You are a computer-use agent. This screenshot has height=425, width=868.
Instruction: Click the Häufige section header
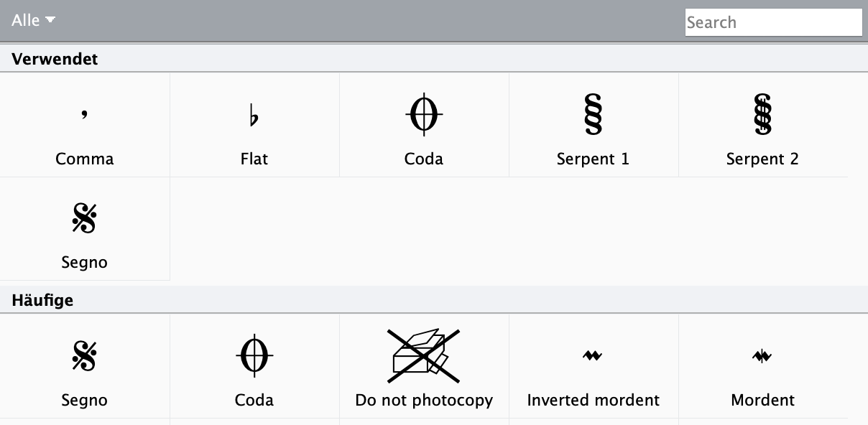click(434, 300)
